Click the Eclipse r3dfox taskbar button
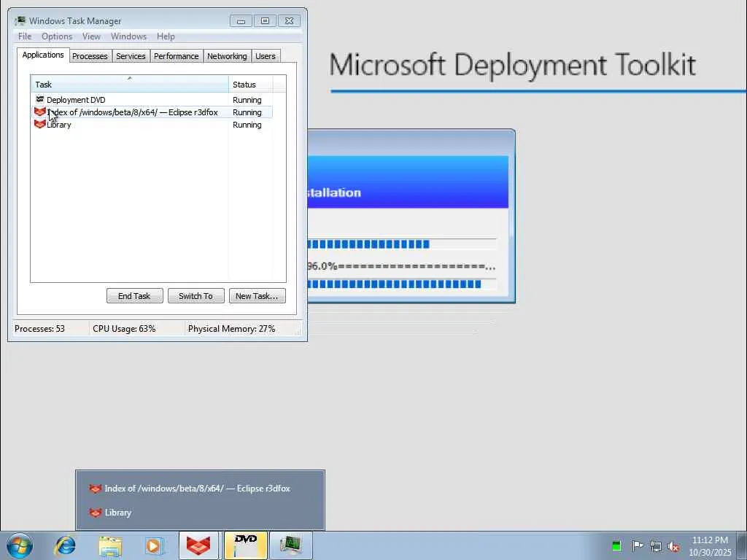747x560 pixels. coord(198,545)
